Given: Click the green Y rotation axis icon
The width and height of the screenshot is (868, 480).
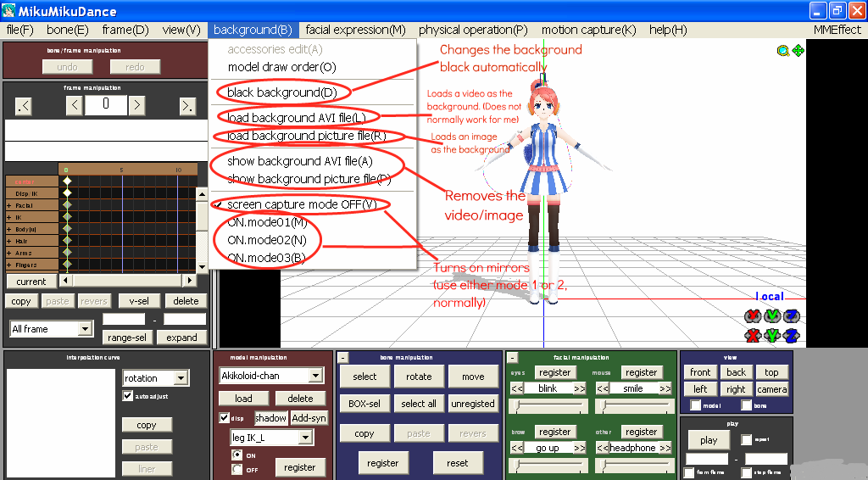Looking at the screenshot, I should coord(772,316).
